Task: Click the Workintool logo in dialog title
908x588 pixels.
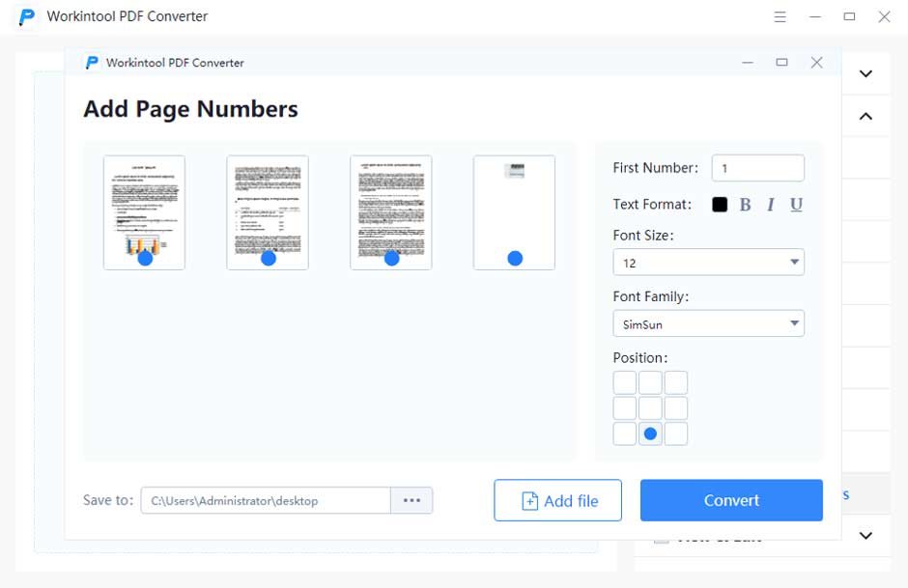Action: (x=92, y=63)
